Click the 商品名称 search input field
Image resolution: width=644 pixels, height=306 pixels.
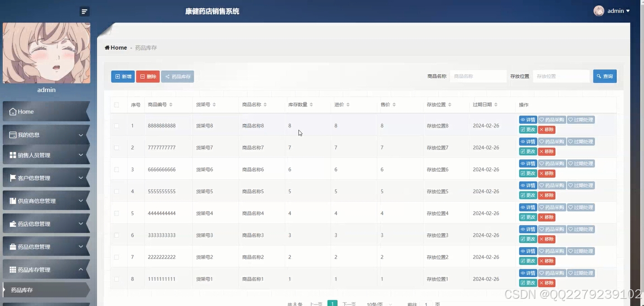click(x=478, y=76)
